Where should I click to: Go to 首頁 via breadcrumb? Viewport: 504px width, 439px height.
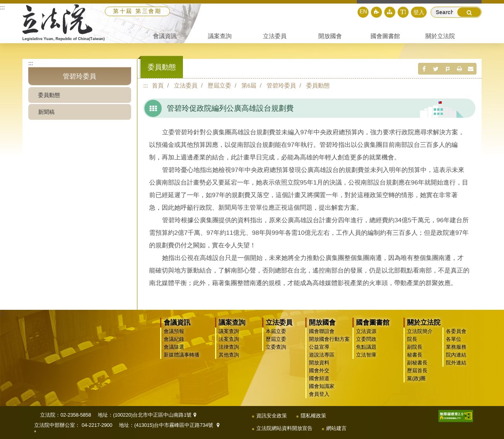(158, 86)
